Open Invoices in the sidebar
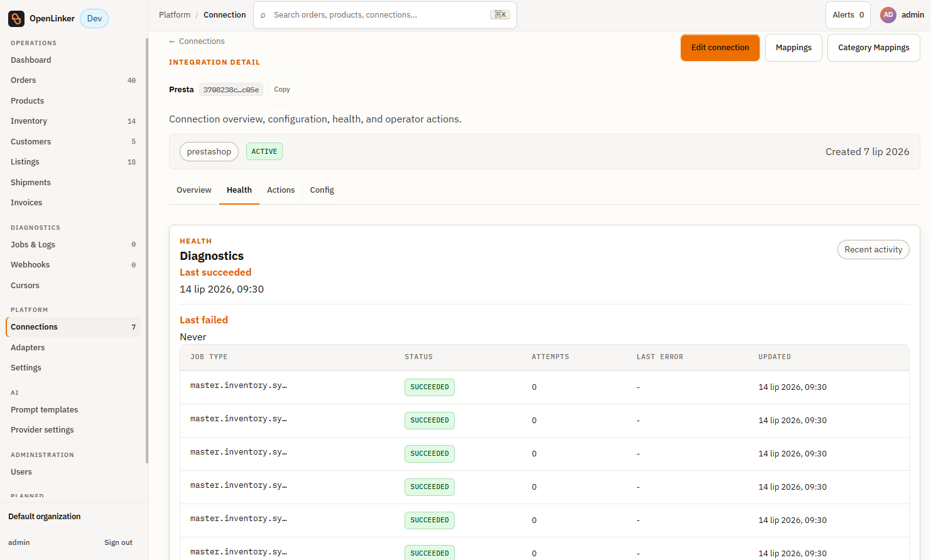This screenshot has width=931, height=560. click(73, 203)
